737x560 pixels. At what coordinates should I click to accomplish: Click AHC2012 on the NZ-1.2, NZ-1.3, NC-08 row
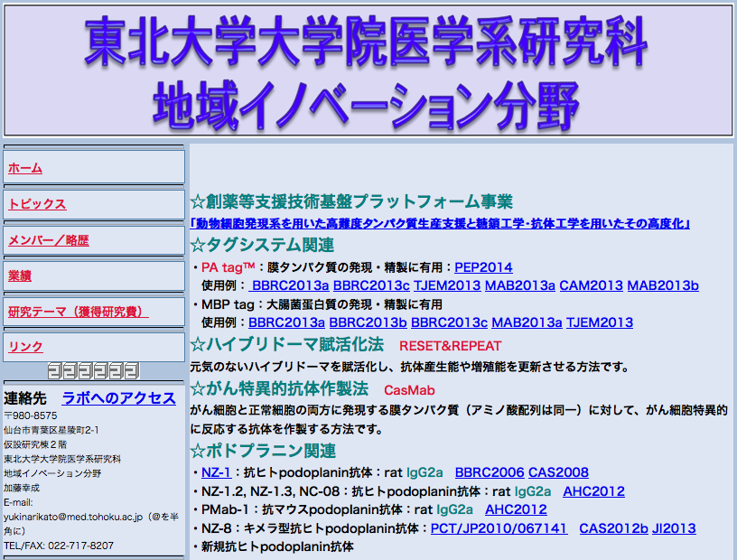[593, 491]
